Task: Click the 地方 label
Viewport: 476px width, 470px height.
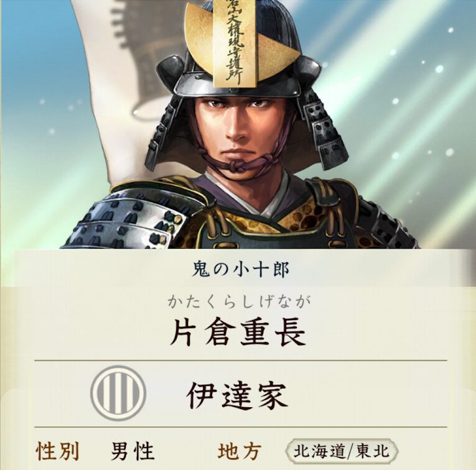Action: (x=240, y=451)
